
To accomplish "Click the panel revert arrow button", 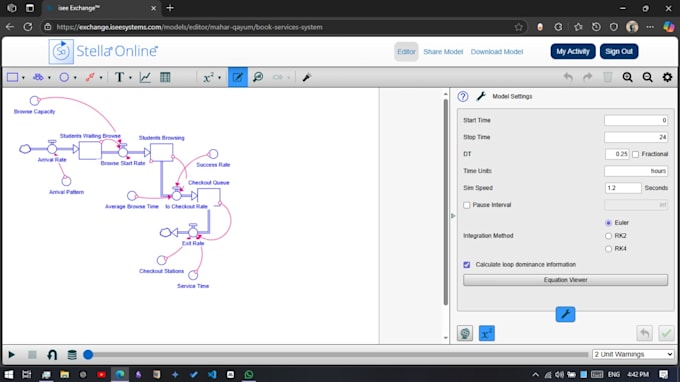I will point(644,333).
